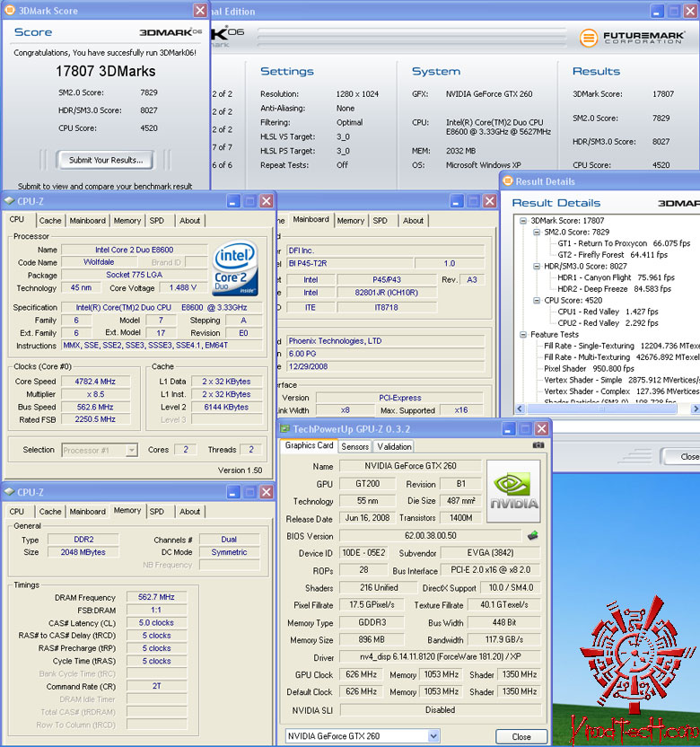Screen dimensions: 700x747
Task: Click the Result Details horizontal scrollbar thumb
Action: (601, 409)
